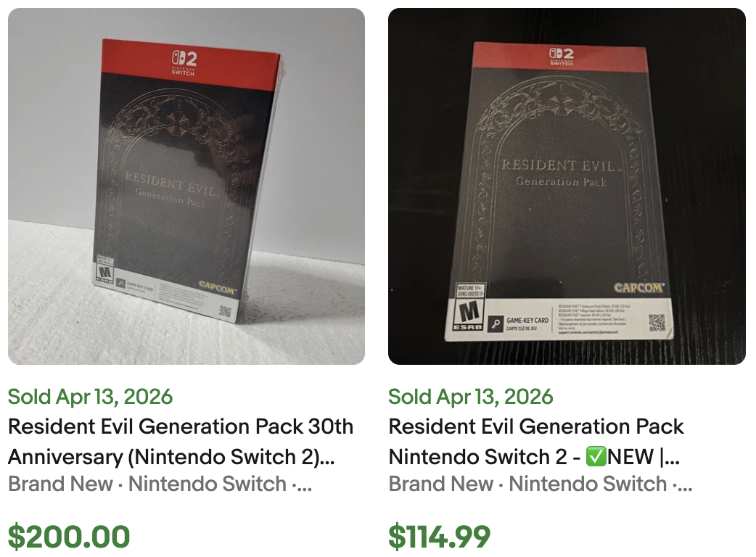The height and width of the screenshot is (557, 756).
Task: Select the right Sold Apr 13, 2026 label
Action: coord(472,397)
